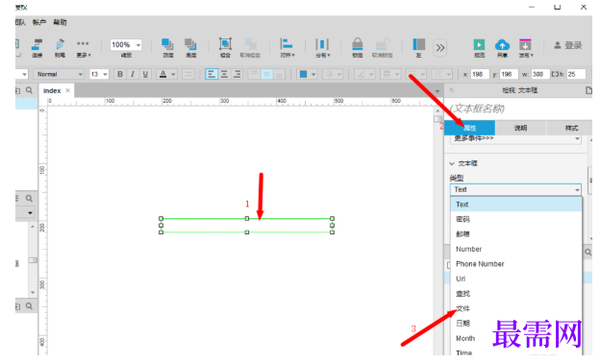600x364 pixels.
Task: Open font color dropdown arrow
Action: pos(173,74)
